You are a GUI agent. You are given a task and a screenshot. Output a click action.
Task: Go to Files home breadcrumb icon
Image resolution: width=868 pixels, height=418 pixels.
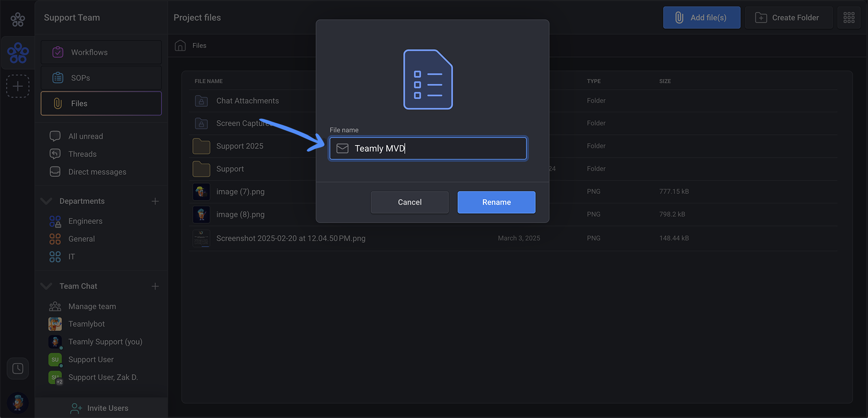point(180,46)
